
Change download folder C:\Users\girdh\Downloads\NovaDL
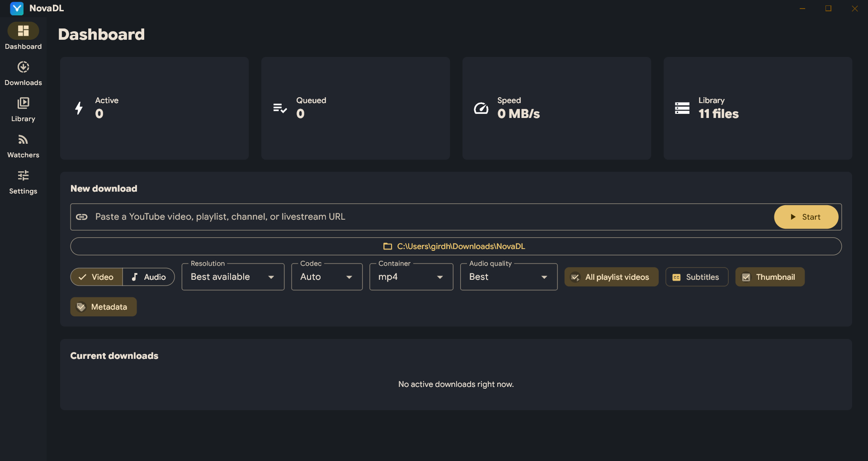coord(456,246)
